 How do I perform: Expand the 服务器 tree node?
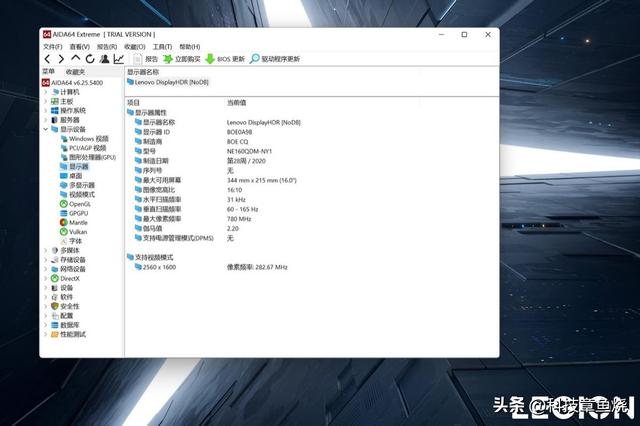tap(46, 120)
